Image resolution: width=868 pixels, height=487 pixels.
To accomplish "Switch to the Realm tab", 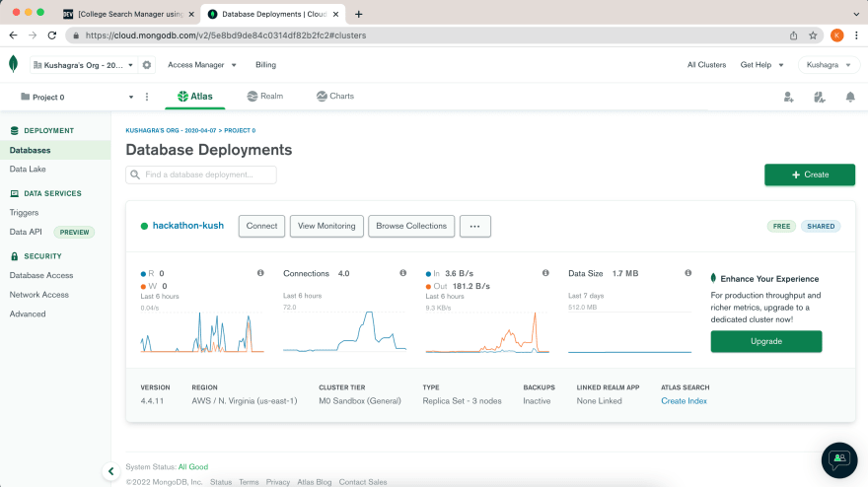I will pyautogui.click(x=265, y=97).
